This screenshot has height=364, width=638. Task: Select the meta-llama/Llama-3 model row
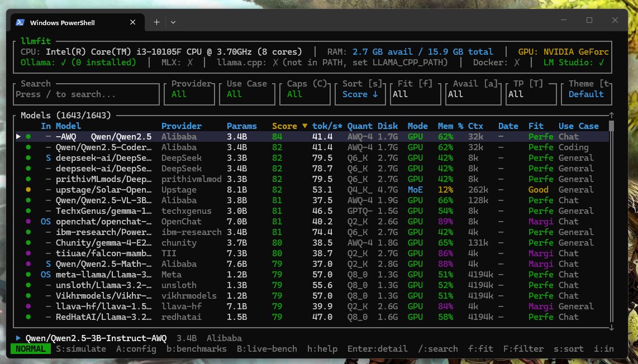click(x=312, y=275)
